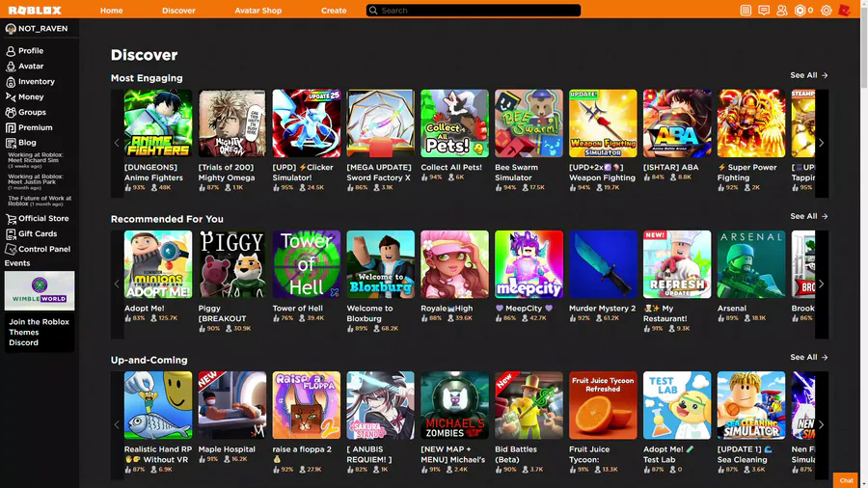Image resolution: width=868 pixels, height=488 pixels.
Task: Open the Sea Cleaning Simulator thumbnail
Action: point(751,406)
